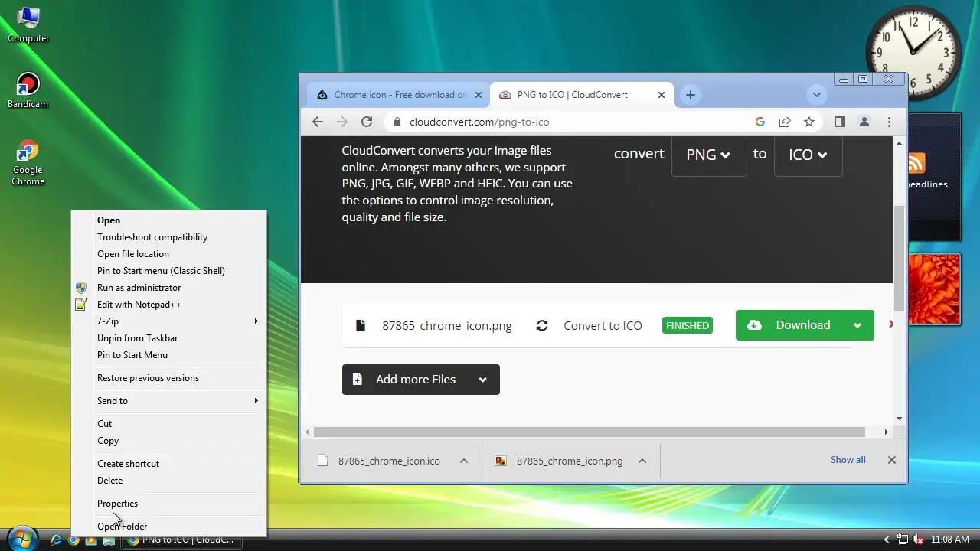980x551 pixels.
Task: Choose Cut in context menu
Action: pyautogui.click(x=168, y=424)
